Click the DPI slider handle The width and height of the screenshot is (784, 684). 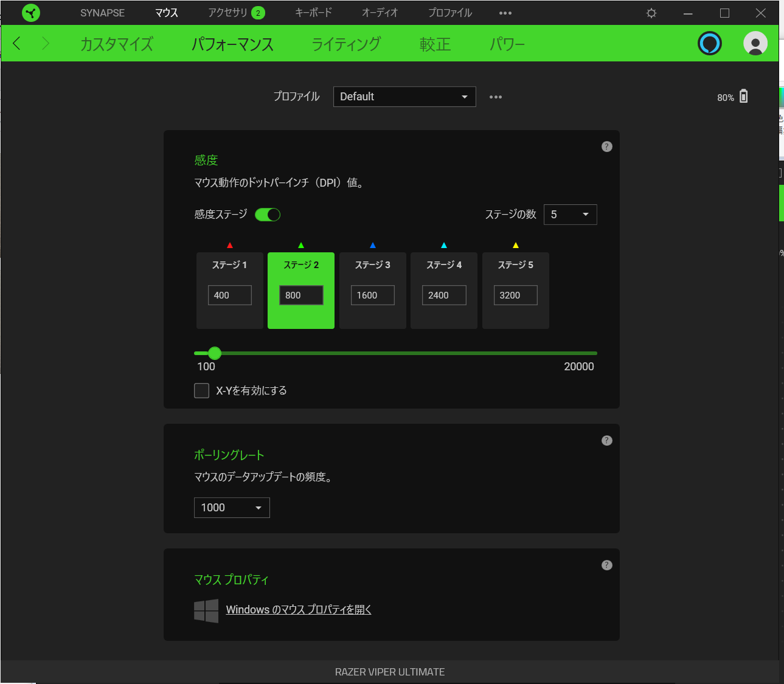[x=214, y=353]
